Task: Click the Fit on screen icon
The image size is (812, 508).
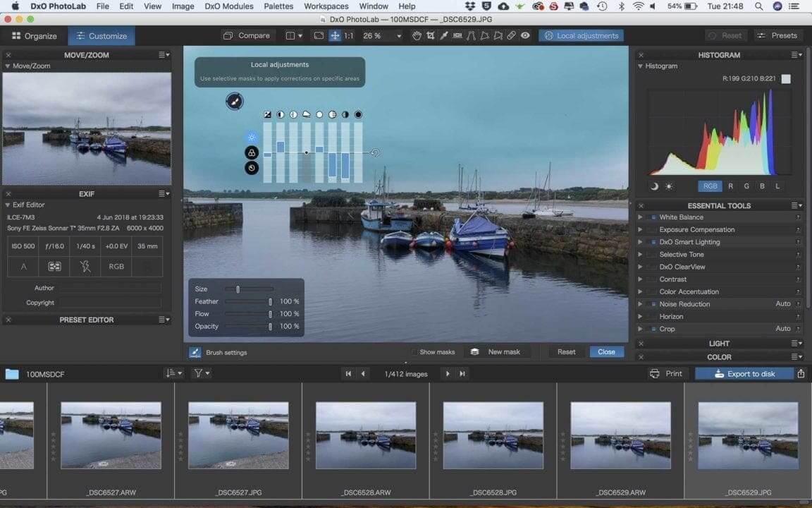Action: point(319,36)
